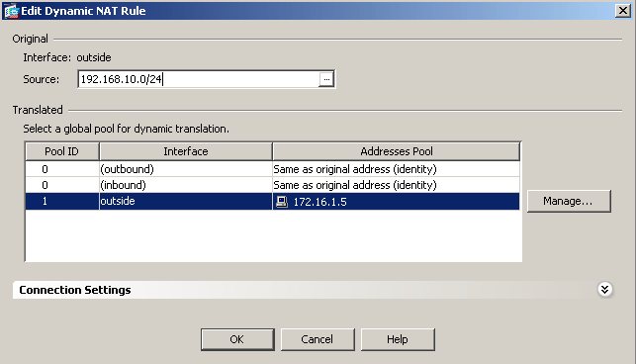Image resolution: width=636 pixels, height=364 pixels.
Task: Confirm with the OK button
Action: click(237, 339)
